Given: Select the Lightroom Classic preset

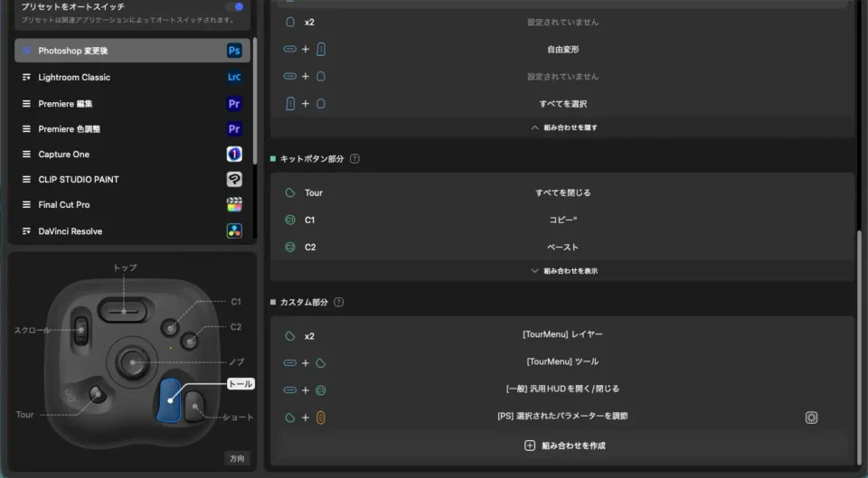Looking at the screenshot, I should (x=132, y=78).
